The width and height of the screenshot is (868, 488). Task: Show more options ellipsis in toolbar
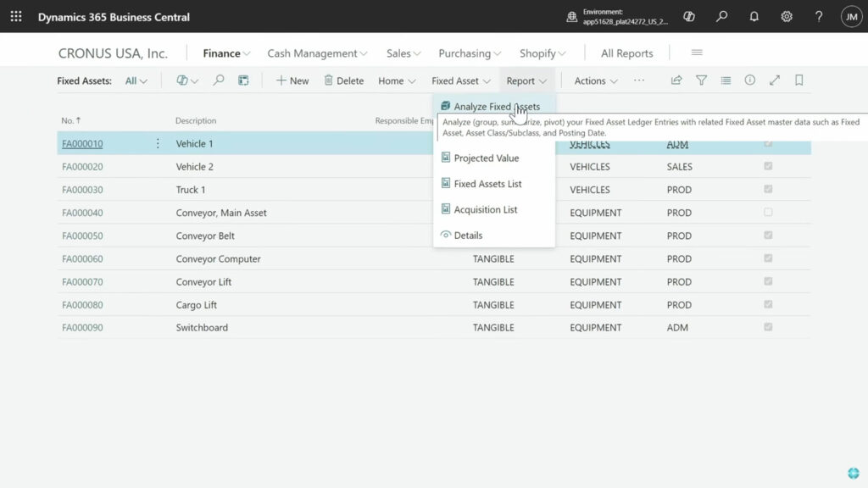point(639,80)
